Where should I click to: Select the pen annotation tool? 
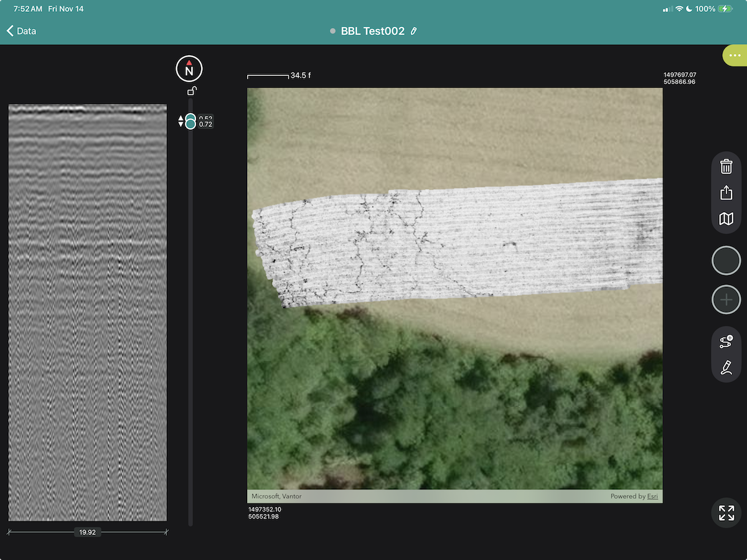pyautogui.click(x=726, y=367)
